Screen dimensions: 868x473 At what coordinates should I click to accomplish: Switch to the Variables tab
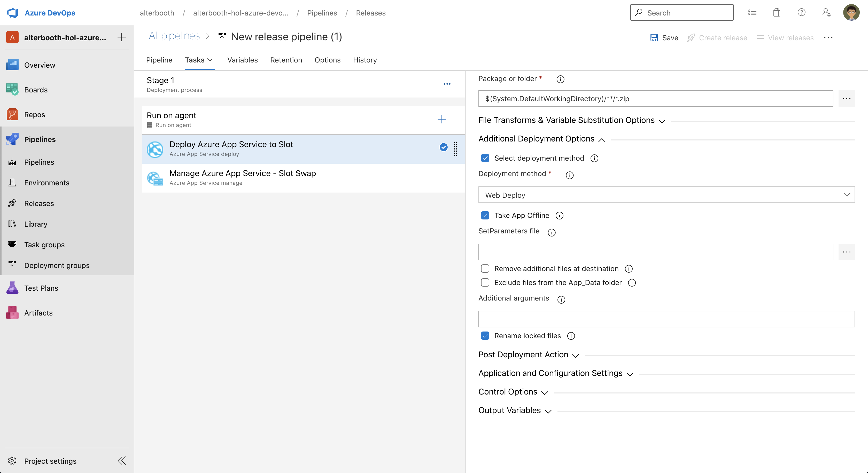242,60
